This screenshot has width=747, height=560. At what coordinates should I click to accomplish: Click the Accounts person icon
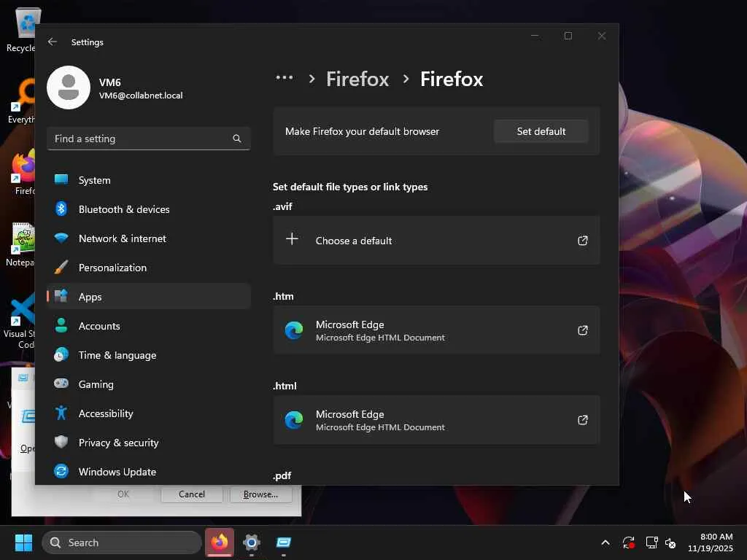[61, 325]
